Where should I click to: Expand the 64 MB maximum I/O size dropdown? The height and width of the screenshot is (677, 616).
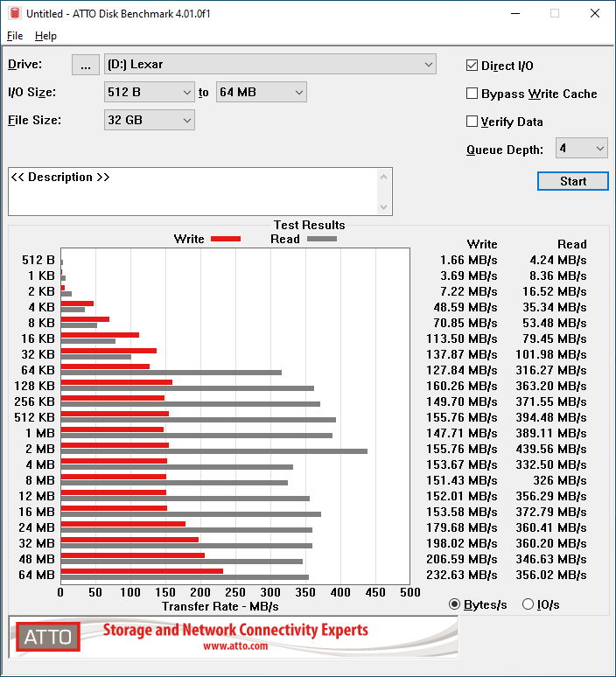tap(262, 93)
